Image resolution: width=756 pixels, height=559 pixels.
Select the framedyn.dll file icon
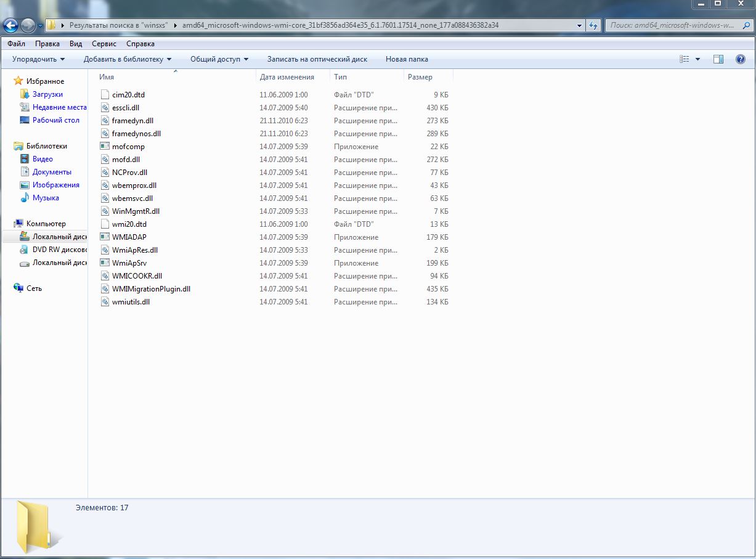click(x=105, y=120)
